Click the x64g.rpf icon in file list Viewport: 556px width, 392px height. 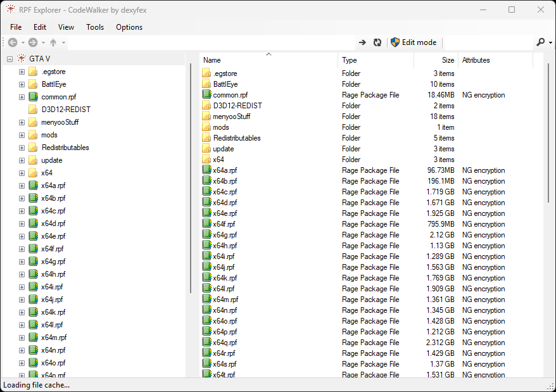coord(206,234)
